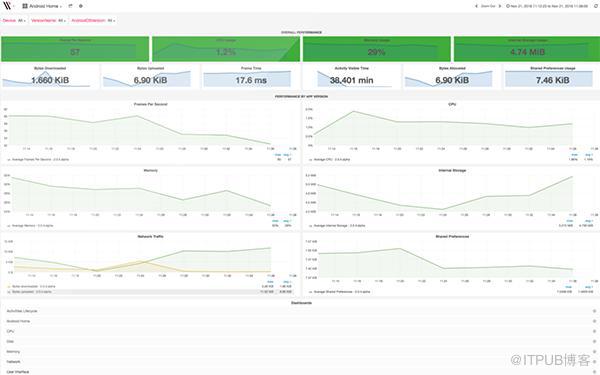Open the Activities Lifecycle dashboard link
600x375 pixels.
pos(22,311)
